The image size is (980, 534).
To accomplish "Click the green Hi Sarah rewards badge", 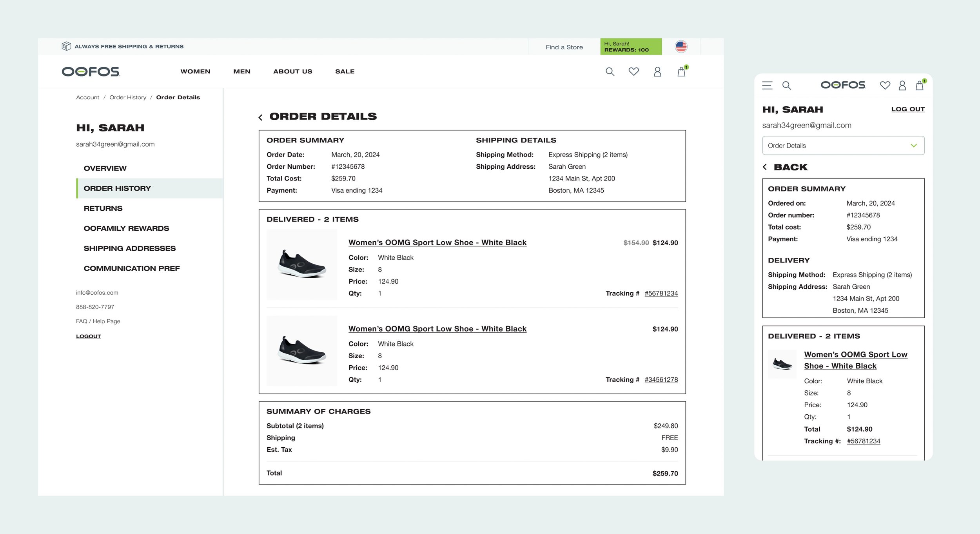I will [630, 47].
